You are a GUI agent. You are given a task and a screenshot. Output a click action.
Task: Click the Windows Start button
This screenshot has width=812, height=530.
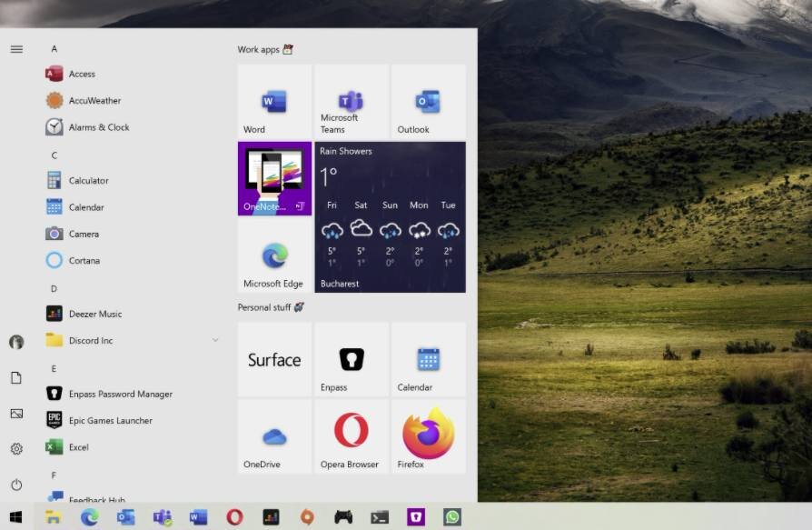pyautogui.click(x=16, y=516)
